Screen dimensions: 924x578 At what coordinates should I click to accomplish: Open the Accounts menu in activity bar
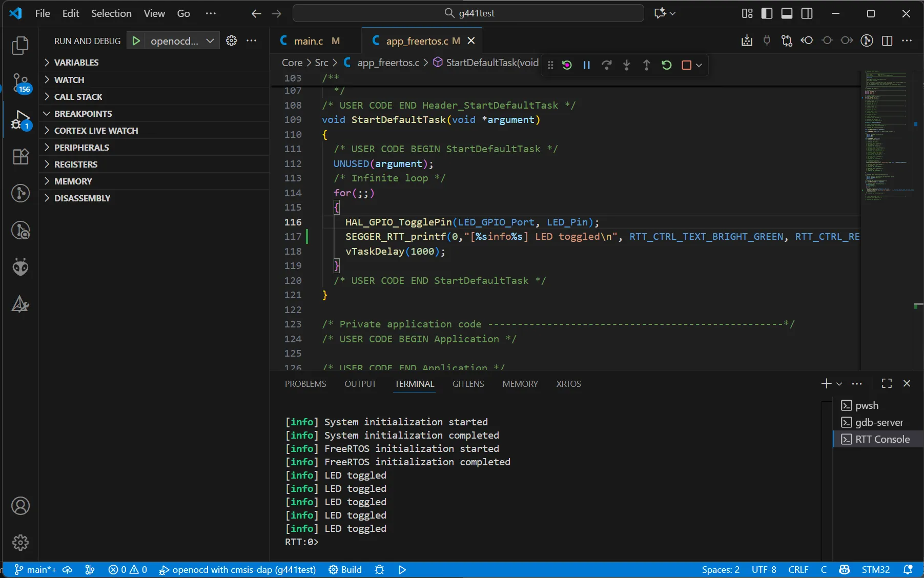coord(20,506)
